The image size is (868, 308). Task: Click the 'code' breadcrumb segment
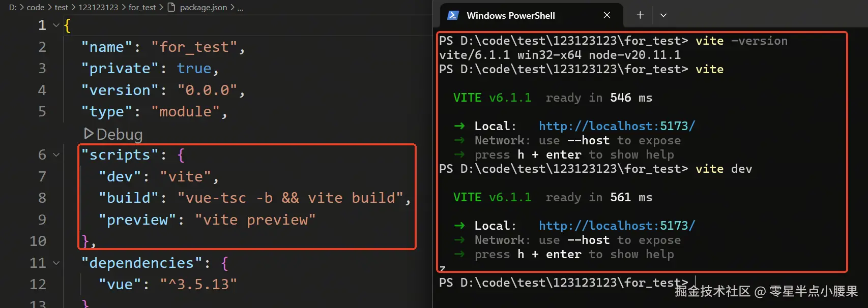36,7
